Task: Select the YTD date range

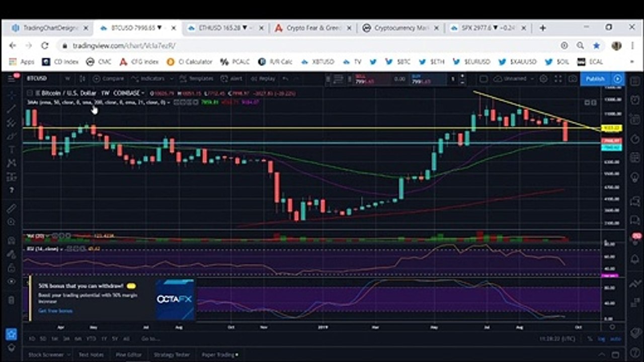Action: (x=91, y=339)
